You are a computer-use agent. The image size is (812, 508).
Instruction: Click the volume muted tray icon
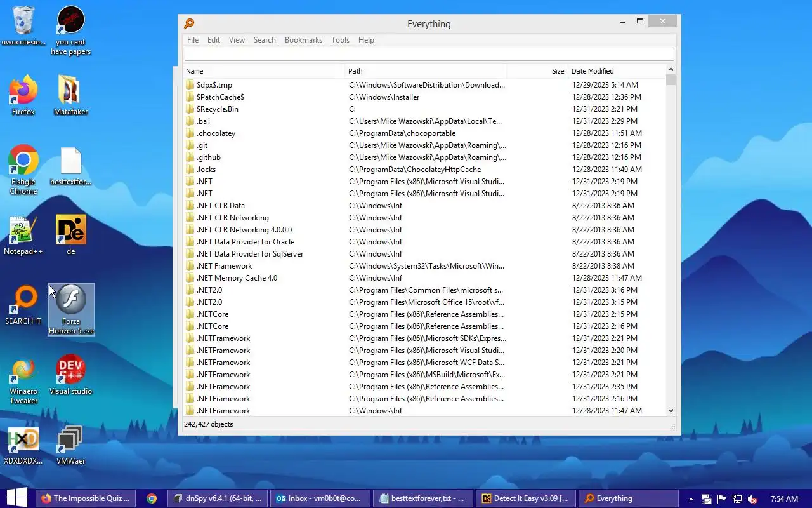pos(752,499)
